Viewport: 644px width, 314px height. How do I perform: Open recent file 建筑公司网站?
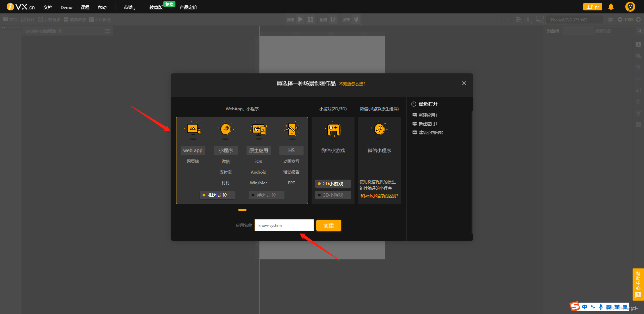[x=428, y=132]
